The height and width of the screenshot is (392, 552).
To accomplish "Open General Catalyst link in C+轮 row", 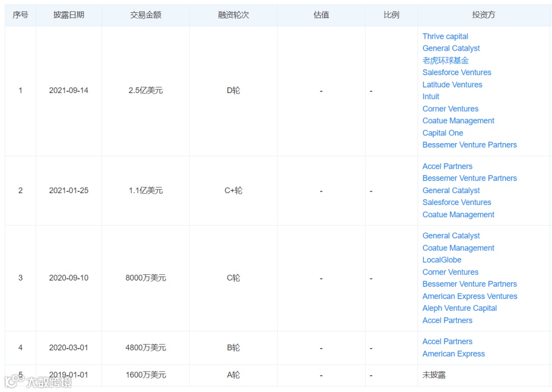I will click(451, 190).
